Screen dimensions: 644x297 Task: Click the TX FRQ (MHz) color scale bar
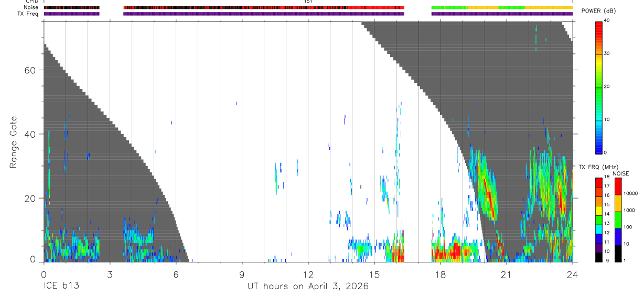click(599, 219)
